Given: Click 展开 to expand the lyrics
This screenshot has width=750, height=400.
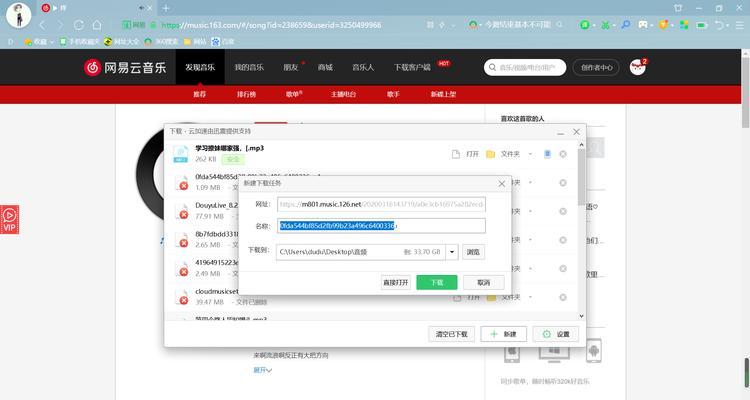Looking at the screenshot, I should 262,370.
